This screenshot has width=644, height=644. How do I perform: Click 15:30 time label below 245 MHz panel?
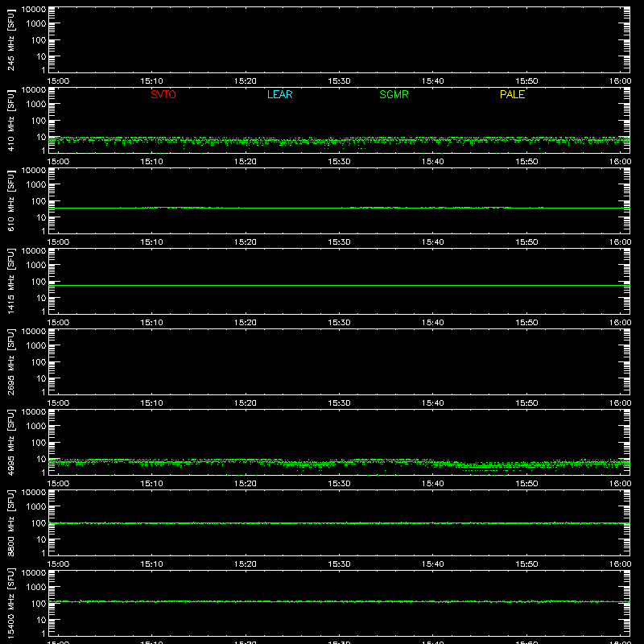[339, 81]
